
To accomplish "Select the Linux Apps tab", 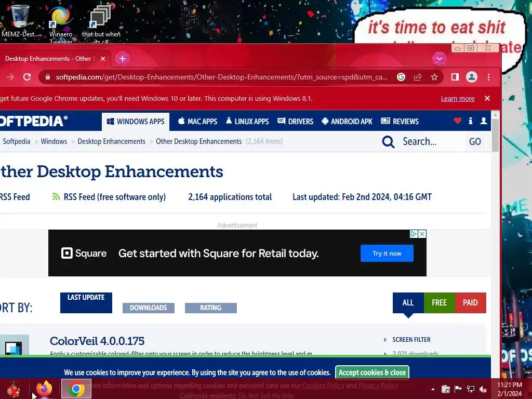I will click(x=247, y=122).
